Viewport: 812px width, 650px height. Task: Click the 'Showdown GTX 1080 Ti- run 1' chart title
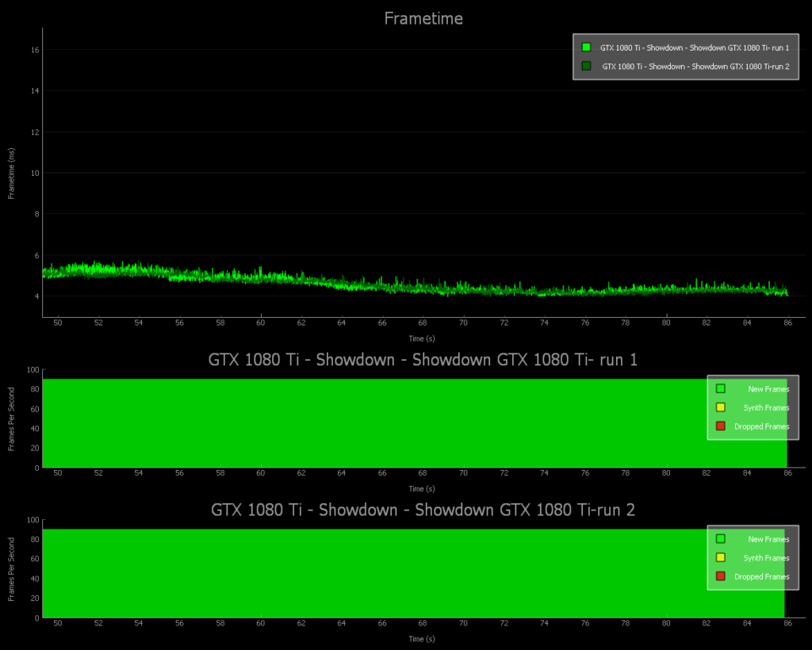[423, 360]
